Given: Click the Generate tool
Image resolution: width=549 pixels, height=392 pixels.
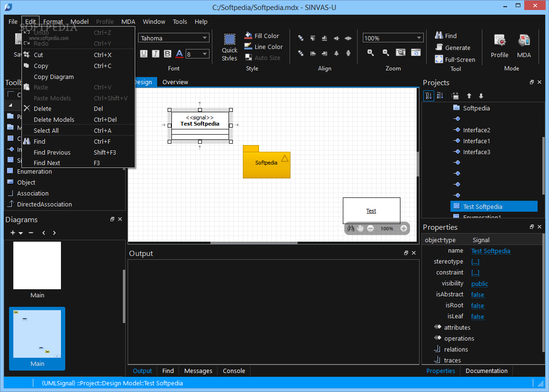Looking at the screenshot, I should pyautogui.click(x=453, y=48).
